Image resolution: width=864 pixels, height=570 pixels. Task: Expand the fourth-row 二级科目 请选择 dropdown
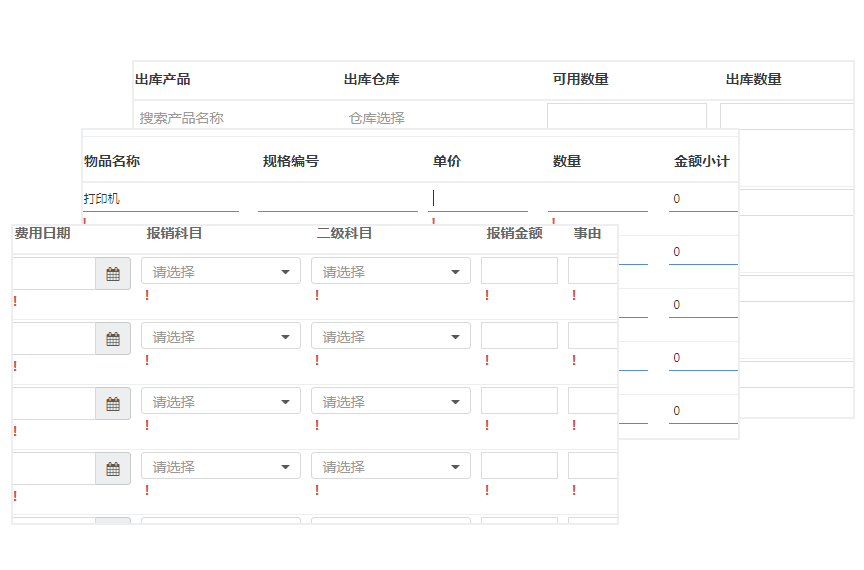[391, 466]
